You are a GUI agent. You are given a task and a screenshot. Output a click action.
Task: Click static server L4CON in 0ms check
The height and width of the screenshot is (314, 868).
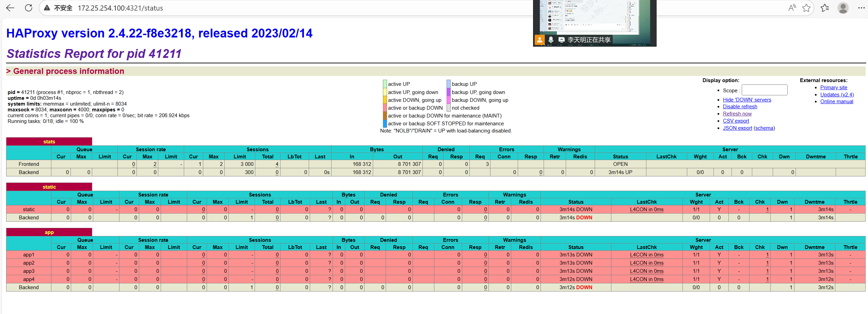pos(646,209)
